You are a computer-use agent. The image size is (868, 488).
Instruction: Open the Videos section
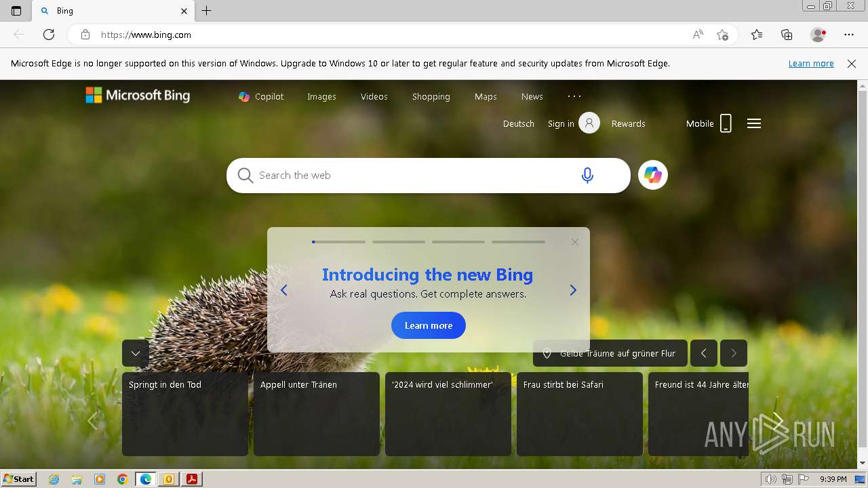pos(374,96)
